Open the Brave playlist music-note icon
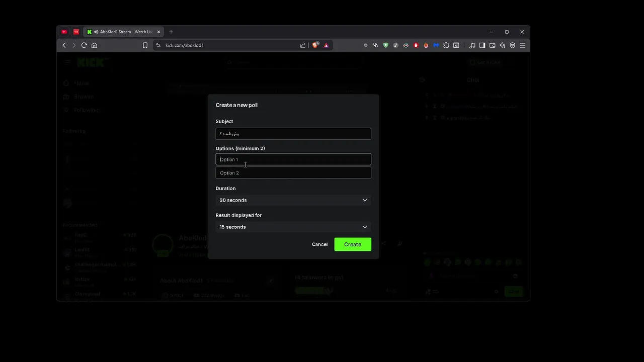 click(472, 45)
